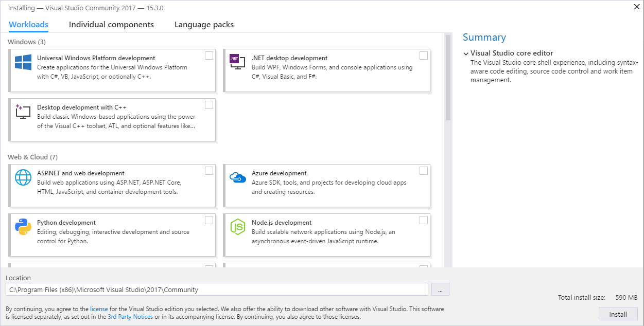The width and height of the screenshot is (644, 326).
Task: Click the Desktop development with C++ icon
Action: tap(23, 112)
